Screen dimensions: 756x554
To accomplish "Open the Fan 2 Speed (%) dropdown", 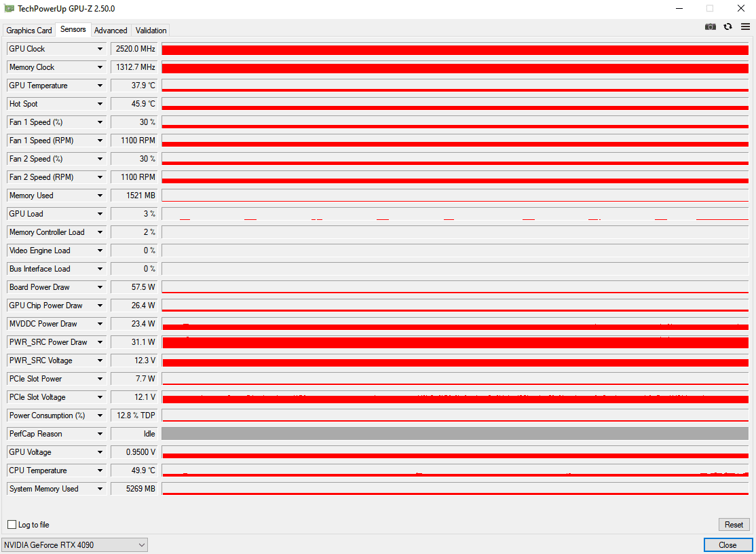I will pyautogui.click(x=100, y=159).
